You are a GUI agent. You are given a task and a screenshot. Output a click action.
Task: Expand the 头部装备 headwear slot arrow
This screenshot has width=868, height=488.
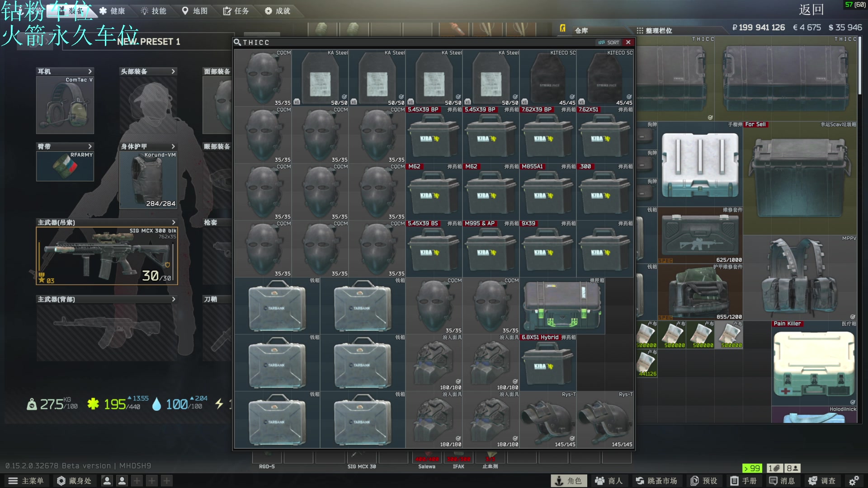(x=173, y=71)
